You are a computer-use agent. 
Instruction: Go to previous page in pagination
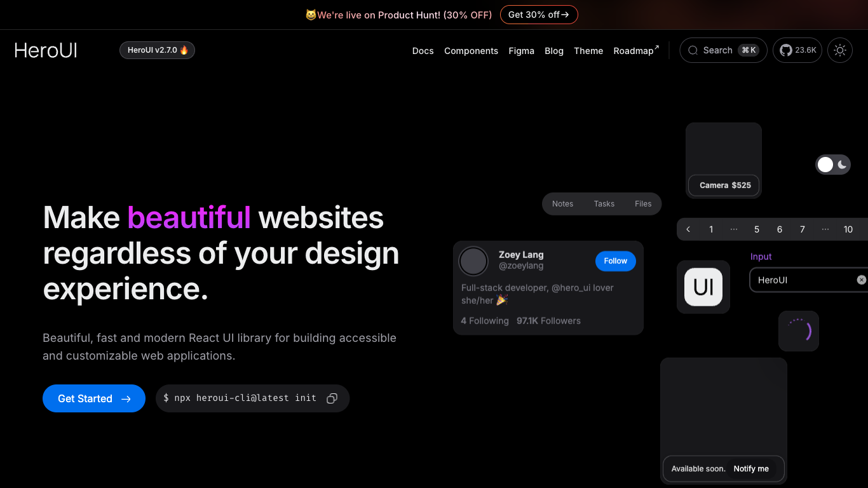click(688, 229)
